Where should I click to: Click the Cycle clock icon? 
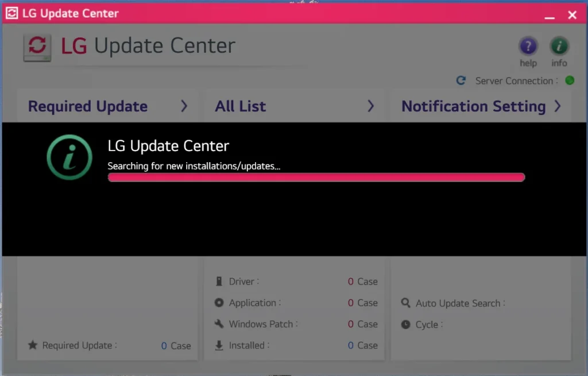coord(405,325)
